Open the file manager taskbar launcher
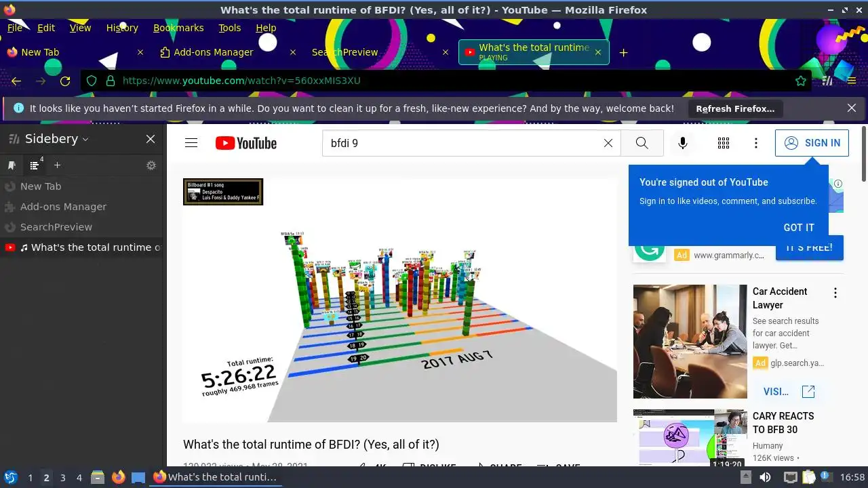This screenshot has height=488, width=868. tap(98, 477)
